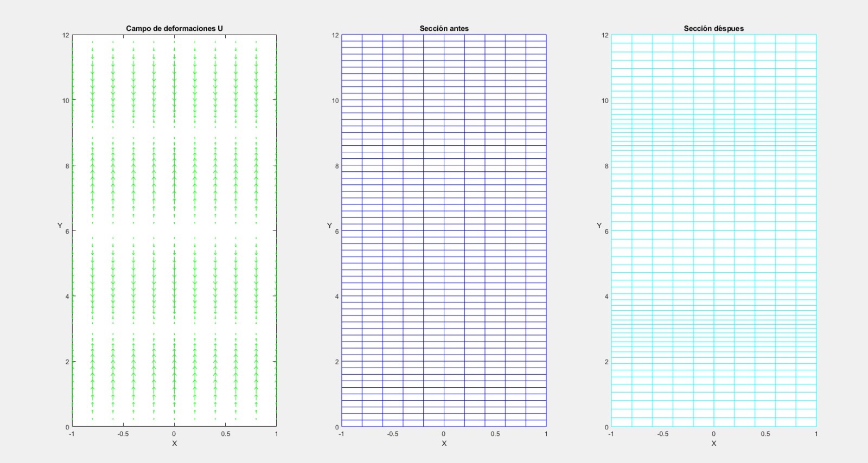Screen dimensions: 868x463
Task: Click the 'Sección déspues' title
Action: point(713,28)
